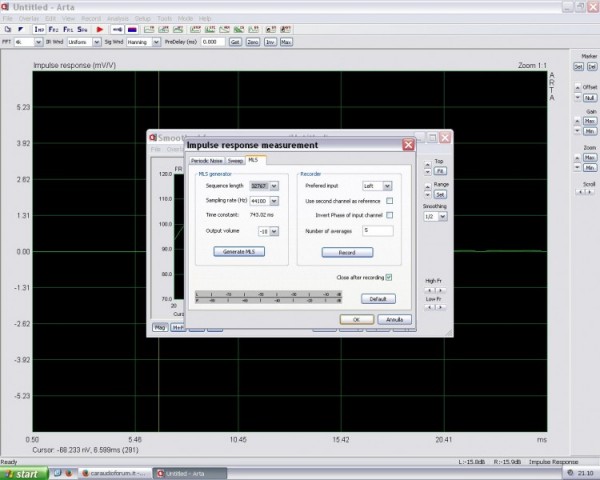Click Range down arrow in Smoothed window
Image resolution: width=600 pixels, height=480 pixels.
tap(428, 195)
